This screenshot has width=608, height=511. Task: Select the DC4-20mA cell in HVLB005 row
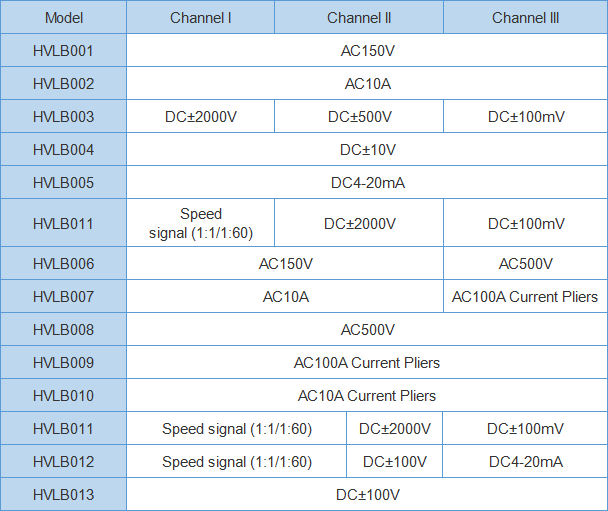367,183
